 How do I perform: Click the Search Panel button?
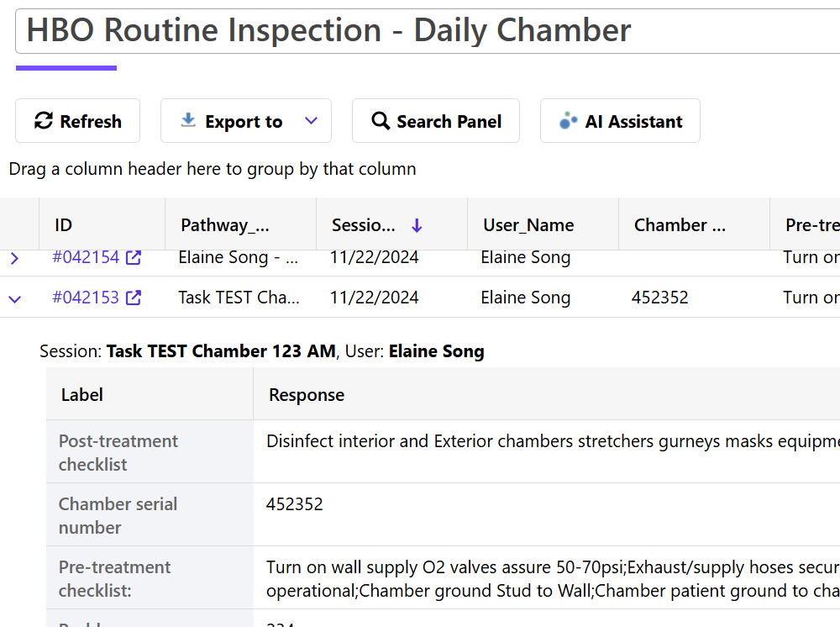[435, 120]
